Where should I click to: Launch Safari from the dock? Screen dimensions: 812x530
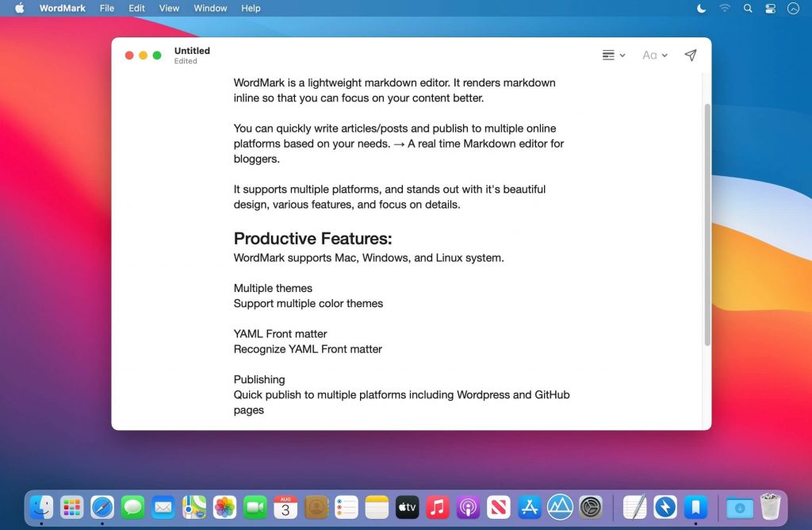[102, 507]
